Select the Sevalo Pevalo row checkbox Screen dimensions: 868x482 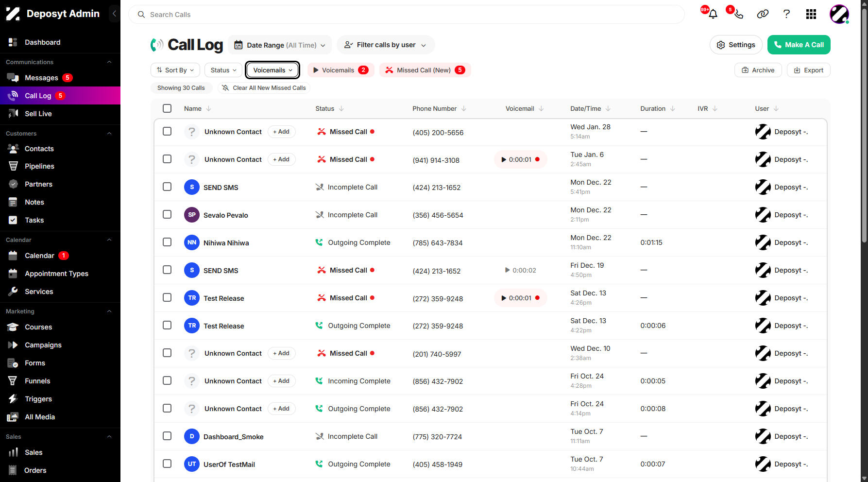pyautogui.click(x=167, y=214)
